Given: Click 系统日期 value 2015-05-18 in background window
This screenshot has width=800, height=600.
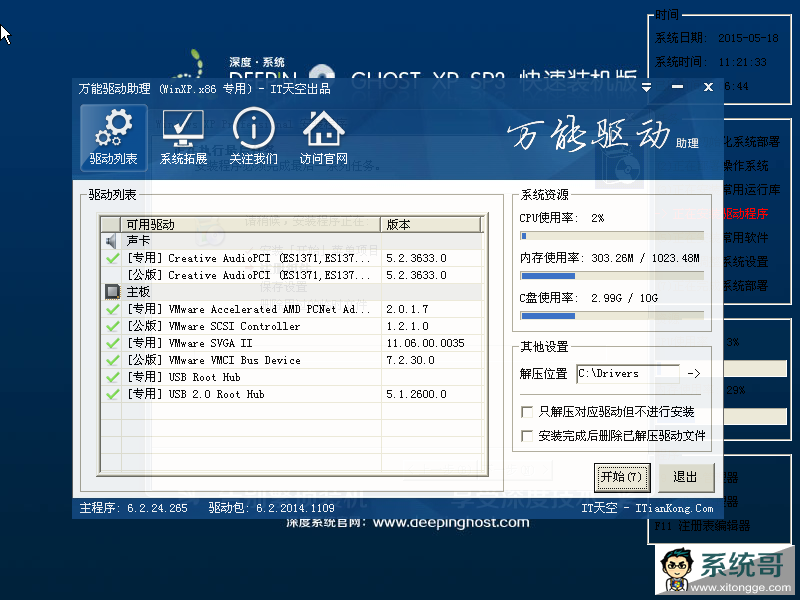Looking at the screenshot, I should 748,38.
